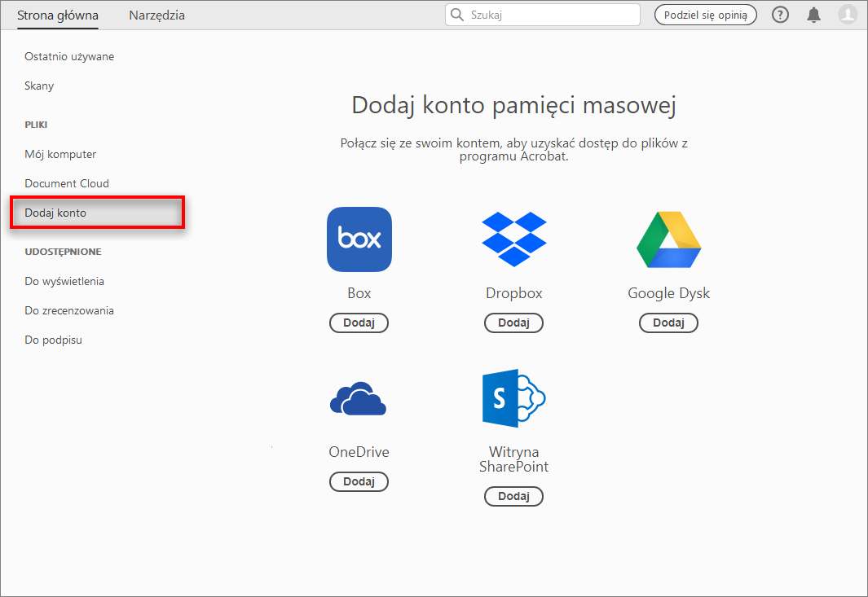Click the Box storage logo icon
Image resolution: width=868 pixels, height=597 pixels.
pyautogui.click(x=359, y=239)
